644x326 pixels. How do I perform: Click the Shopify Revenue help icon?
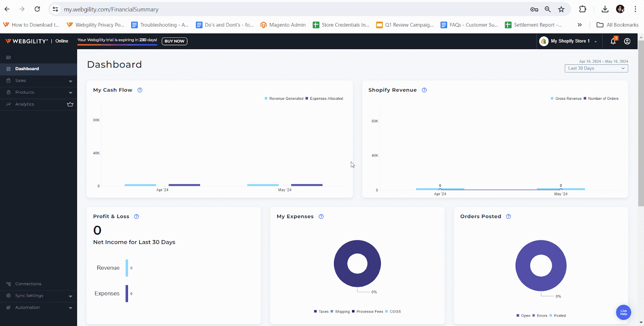coord(424,90)
